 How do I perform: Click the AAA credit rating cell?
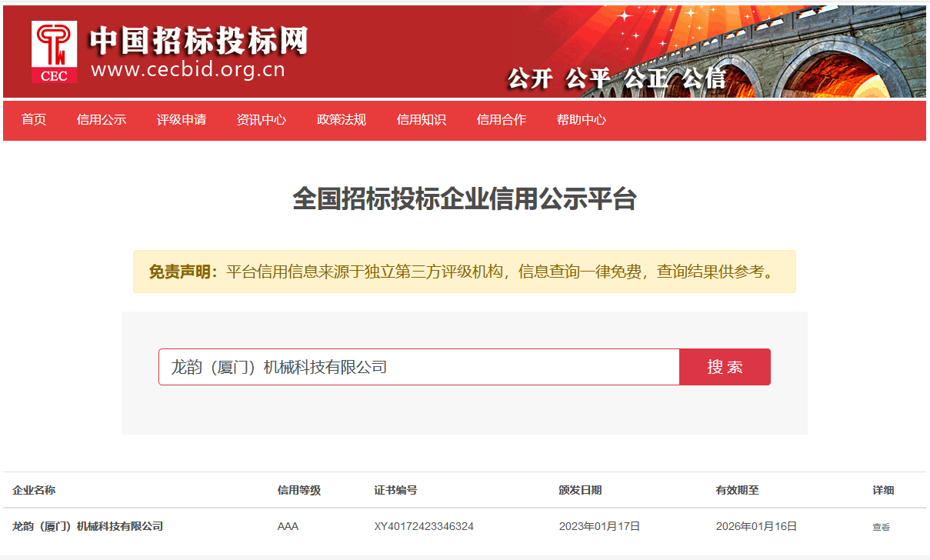click(288, 527)
